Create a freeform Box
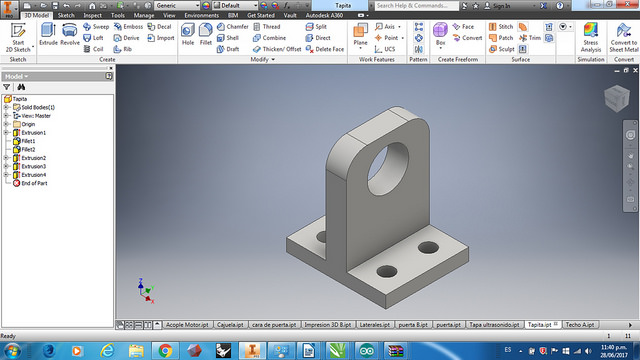The height and width of the screenshot is (360, 640). tap(440, 35)
